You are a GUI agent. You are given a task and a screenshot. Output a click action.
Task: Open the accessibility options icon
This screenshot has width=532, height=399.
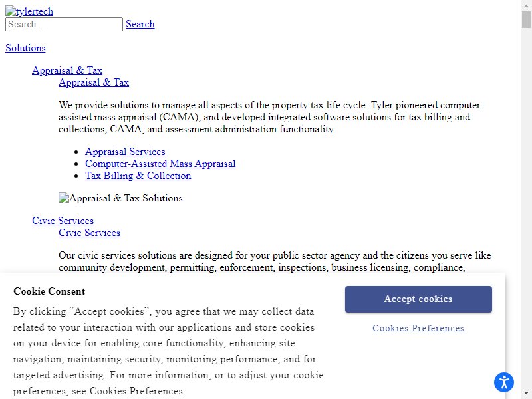tap(504, 382)
